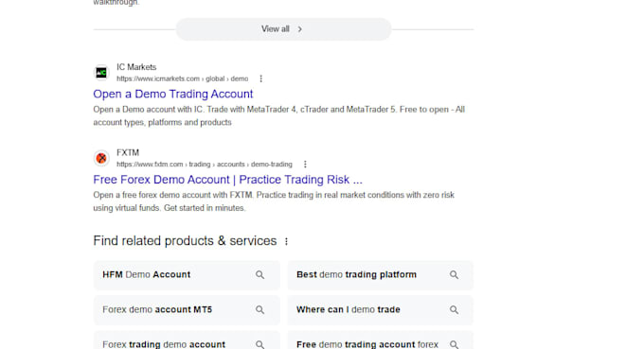Open more options for FXTM result
This screenshot has height=349, width=644.
click(x=305, y=164)
